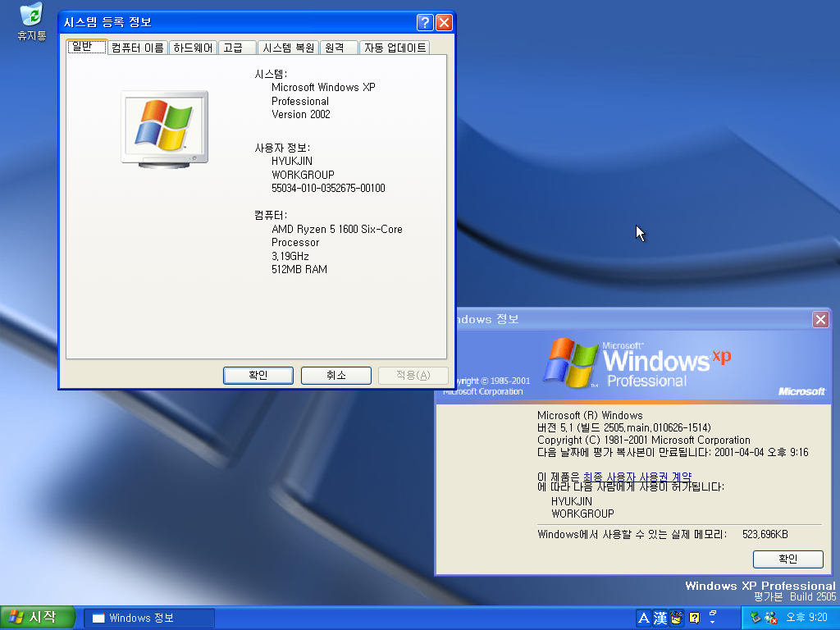This screenshot has width=840, height=630.
Task: Open the 하드웨어 tab
Action: click(x=193, y=48)
